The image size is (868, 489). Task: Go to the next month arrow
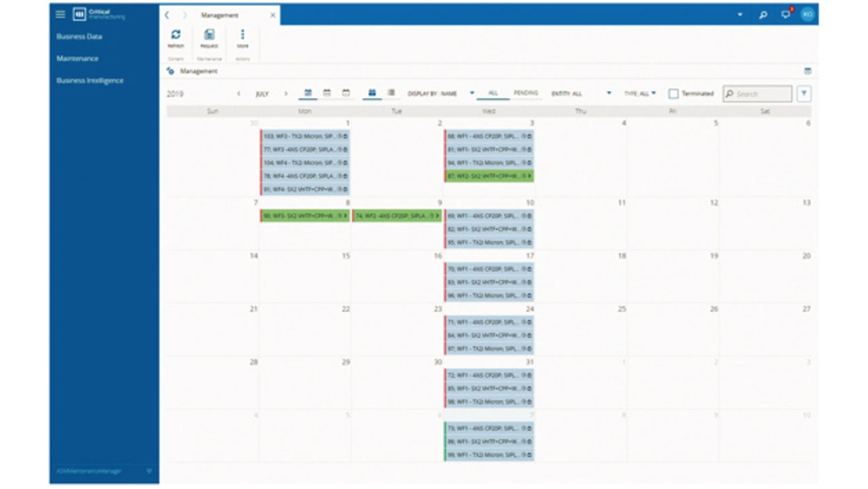point(285,94)
